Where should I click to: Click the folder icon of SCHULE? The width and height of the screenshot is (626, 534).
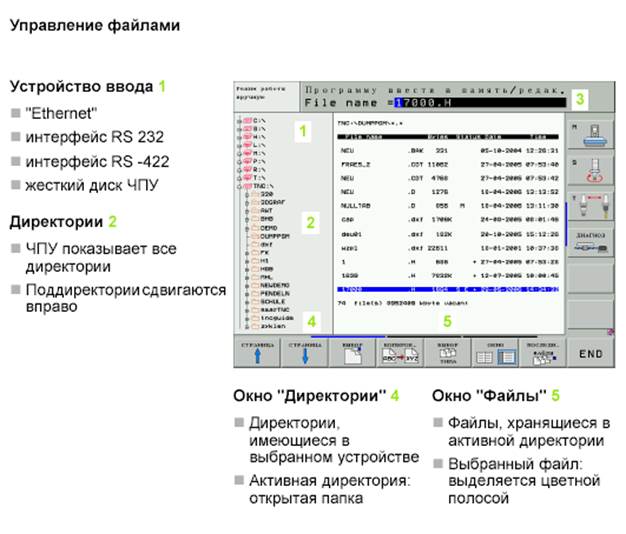tap(256, 301)
